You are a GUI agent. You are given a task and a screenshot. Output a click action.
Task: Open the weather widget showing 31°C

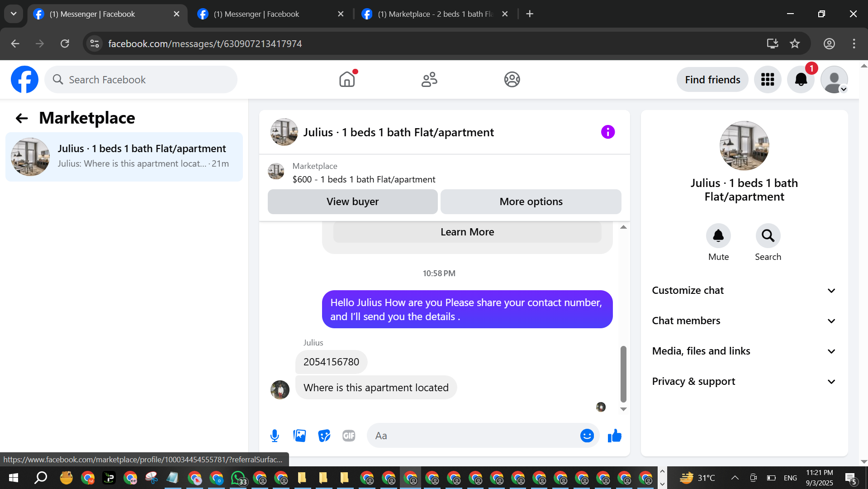click(x=697, y=478)
